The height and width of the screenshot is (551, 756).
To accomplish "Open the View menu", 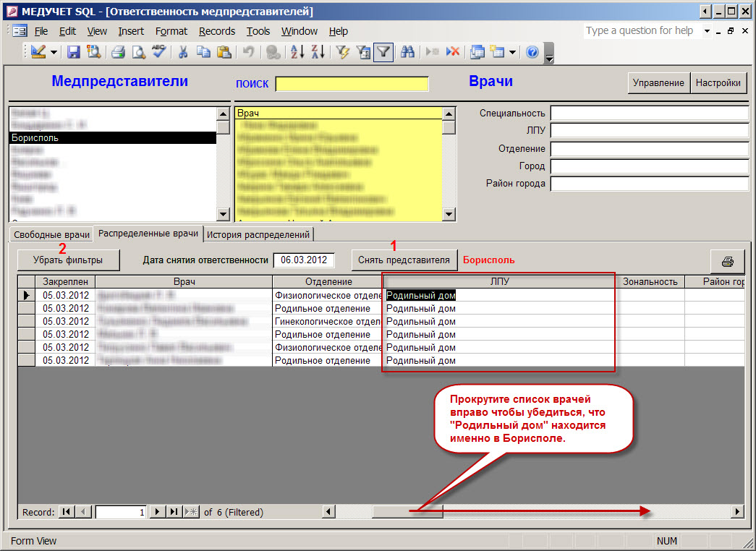I will point(97,31).
